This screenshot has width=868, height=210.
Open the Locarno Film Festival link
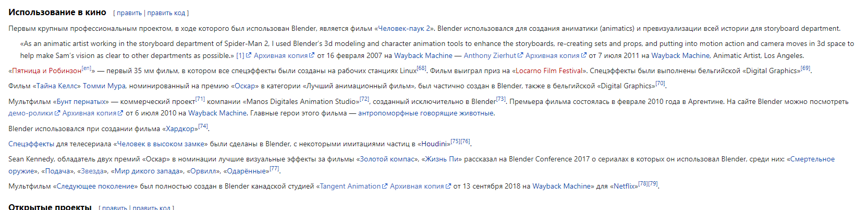pyautogui.click(x=549, y=71)
